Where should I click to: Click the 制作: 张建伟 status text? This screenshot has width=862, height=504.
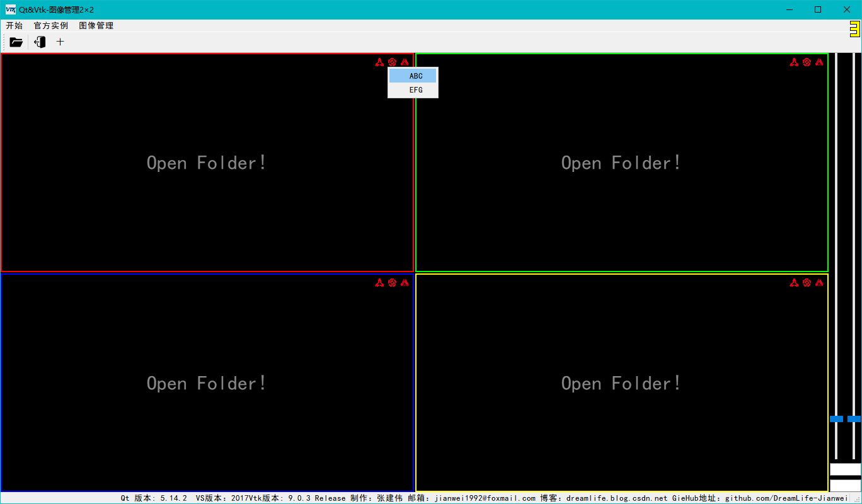pyautogui.click(x=376, y=498)
